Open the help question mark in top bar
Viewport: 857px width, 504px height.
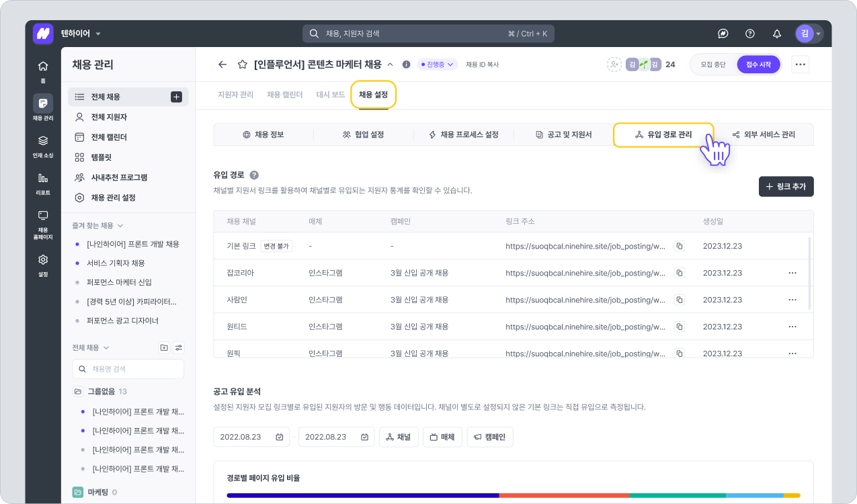[x=750, y=34]
